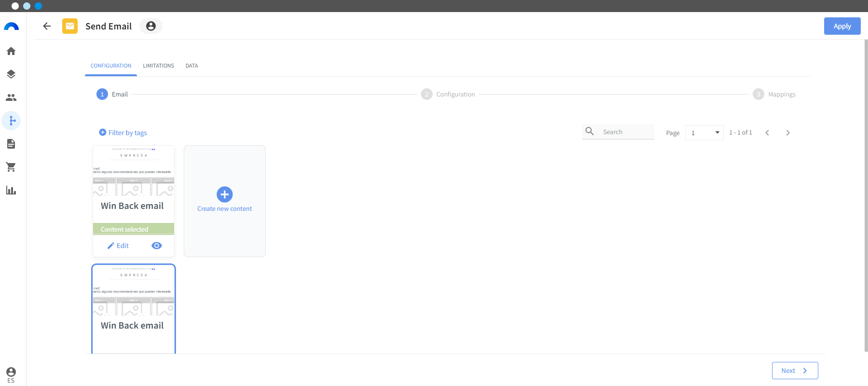Screen dimensions: 868x386
Task: Click the Next button
Action: [x=795, y=371]
